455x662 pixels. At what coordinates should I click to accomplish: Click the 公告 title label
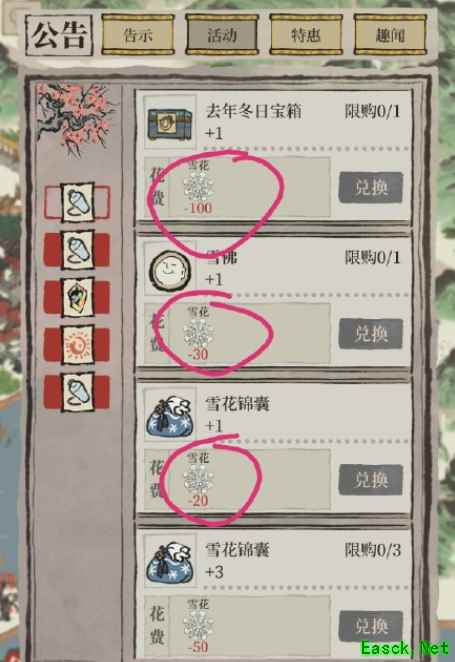pos(59,35)
